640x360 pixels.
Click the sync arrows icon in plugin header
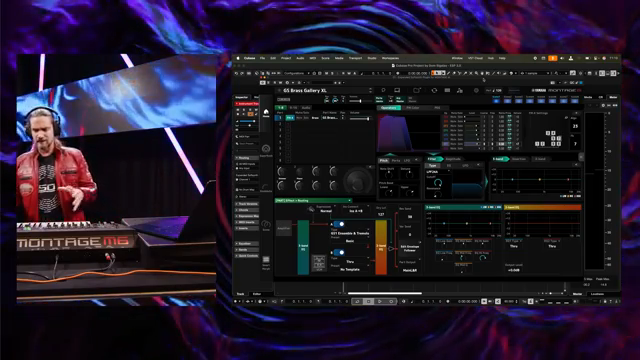[434, 90]
